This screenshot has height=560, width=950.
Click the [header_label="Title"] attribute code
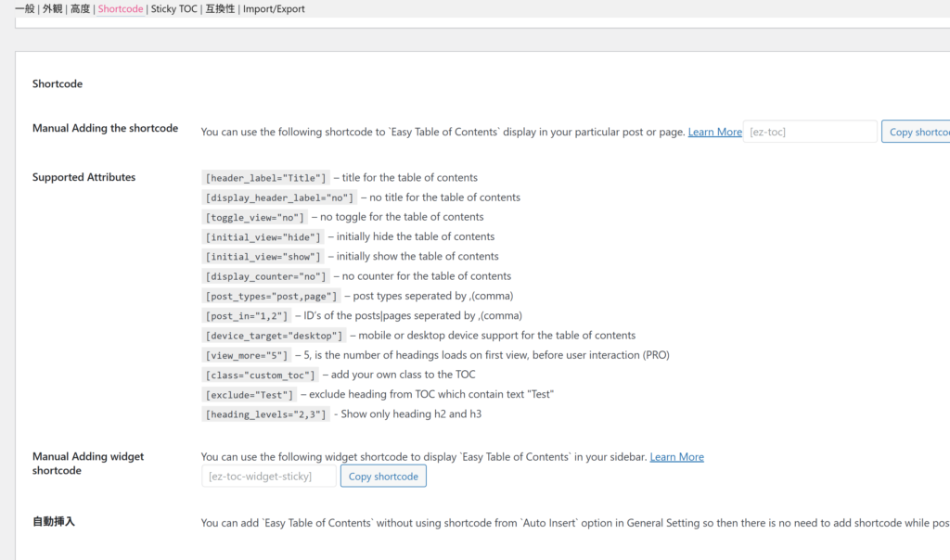click(x=265, y=178)
